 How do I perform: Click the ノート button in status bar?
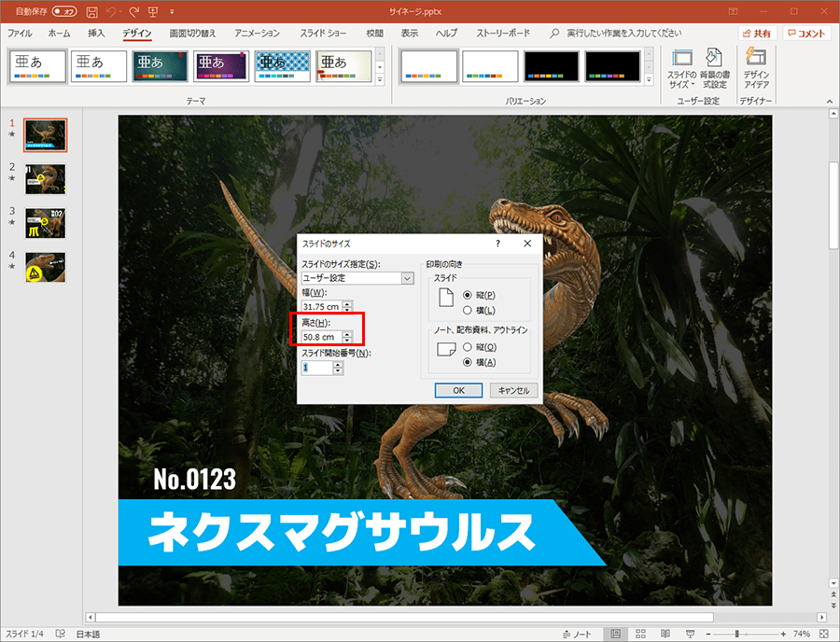[x=577, y=634]
